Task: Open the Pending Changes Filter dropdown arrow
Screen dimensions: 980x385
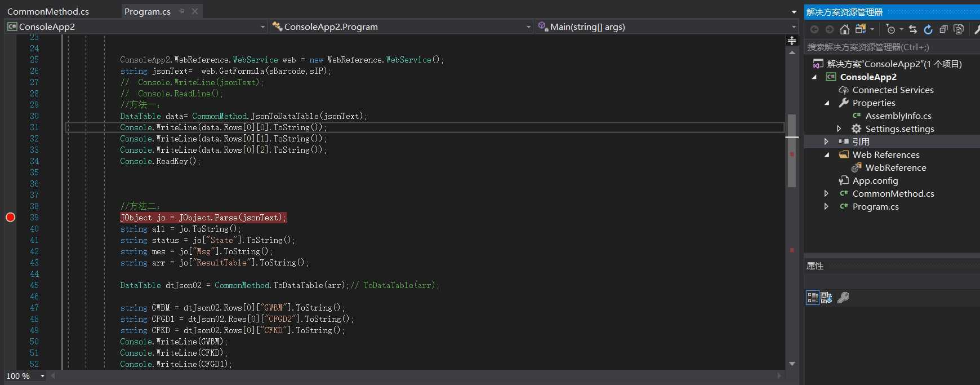Action: [901, 29]
